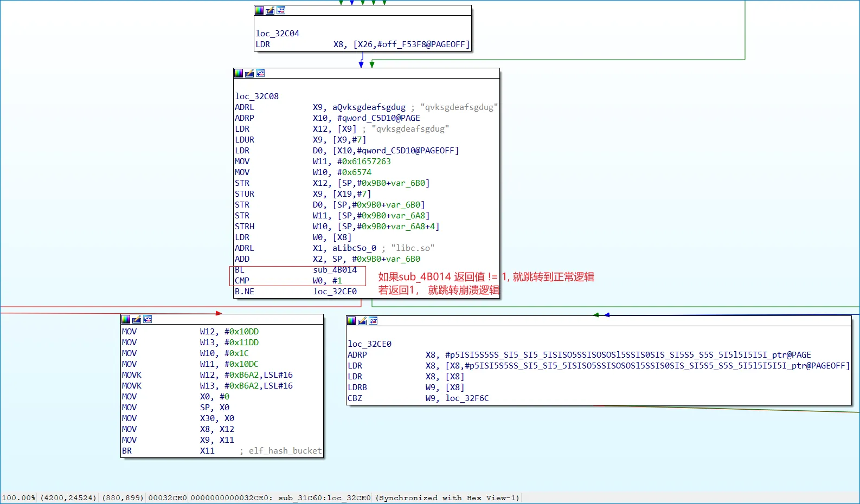
Task: Click MOV X9, X11 instruction
Action: pyautogui.click(x=178, y=440)
